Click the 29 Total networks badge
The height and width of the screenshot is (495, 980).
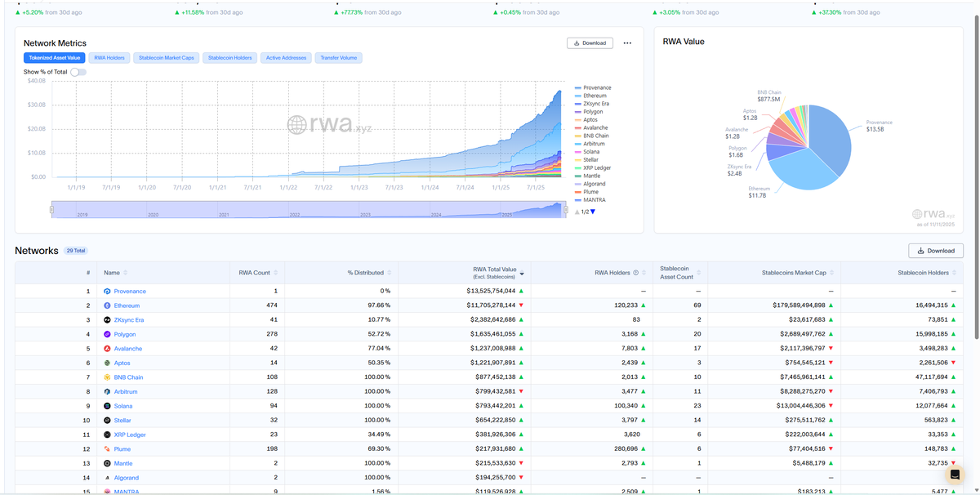[x=75, y=251]
